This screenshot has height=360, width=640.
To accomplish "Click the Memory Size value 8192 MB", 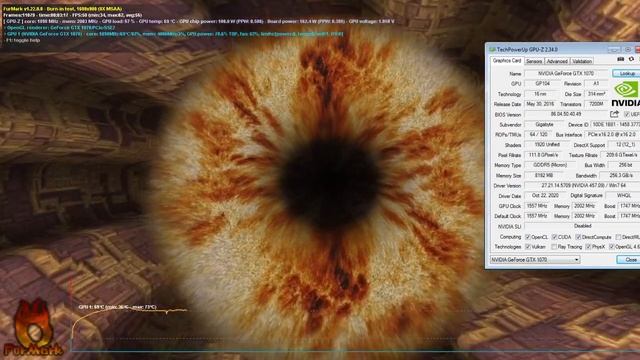I will click(x=544, y=176).
